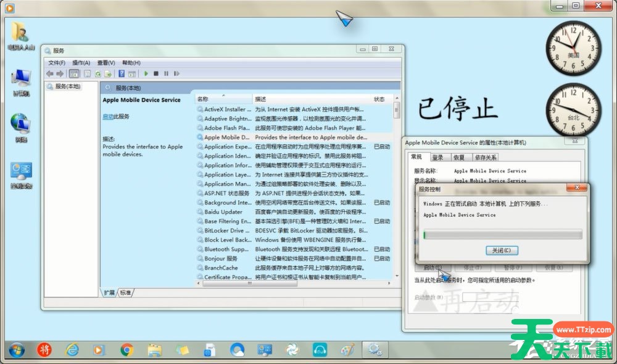
Task: Click the Pause service icon in toolbar
Action: tap(167, 73)
